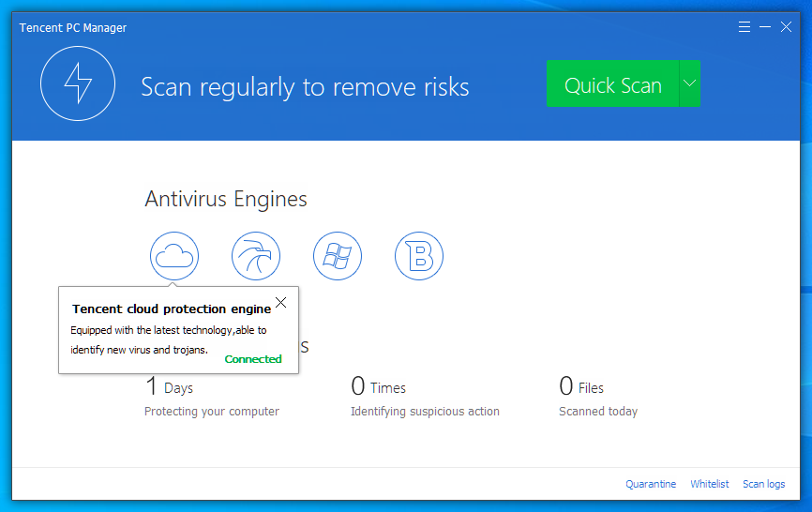Click the 0 Files scanned today counter
Image resolution: width=812 pixels, height=512 pixels.
click(x=581, y=386)
